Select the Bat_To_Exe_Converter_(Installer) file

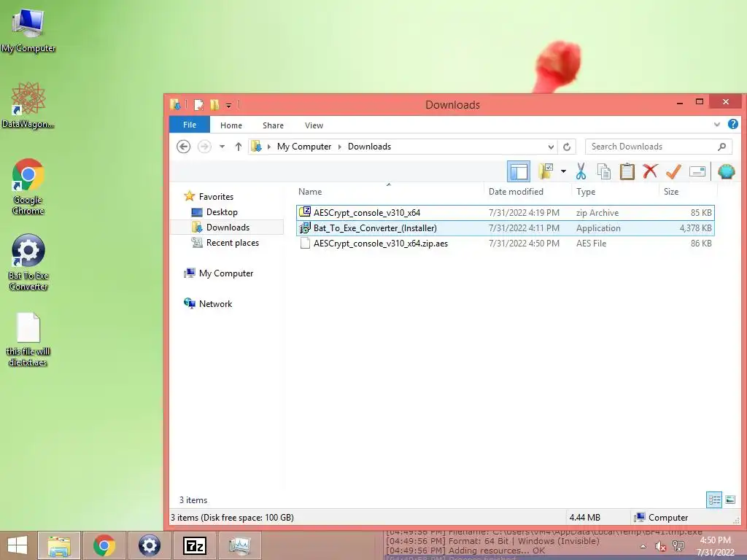click(505, 228)
